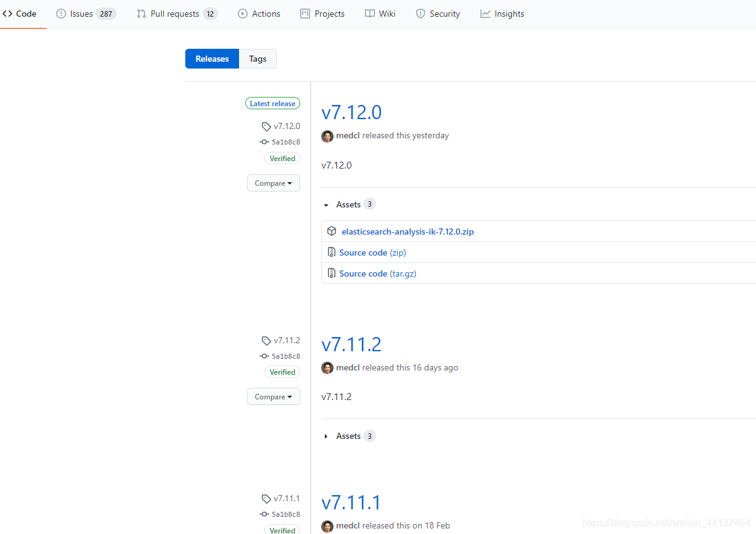The image size is (756, 534).
Task: Click the Verified badge for v7.11.2
Action: point(282,372)
